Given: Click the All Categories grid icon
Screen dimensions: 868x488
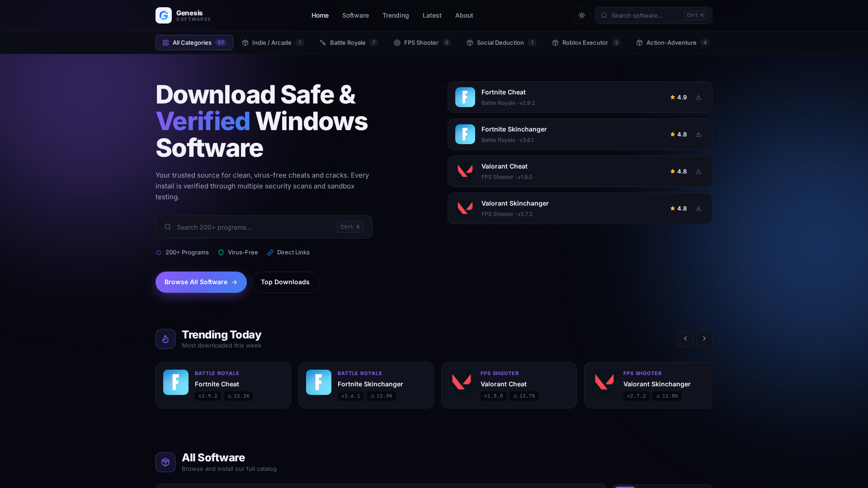Looking at the screenshot, I should coord(165,42).
